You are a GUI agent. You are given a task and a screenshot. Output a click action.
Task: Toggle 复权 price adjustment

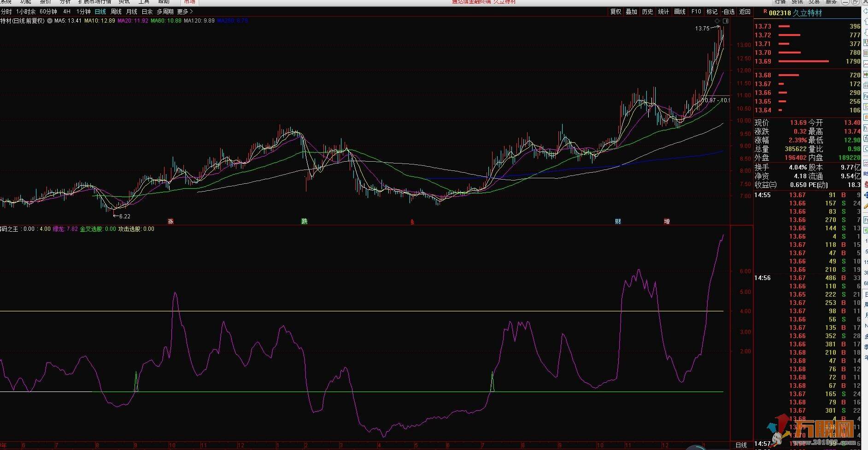click(x=616, y=12)
